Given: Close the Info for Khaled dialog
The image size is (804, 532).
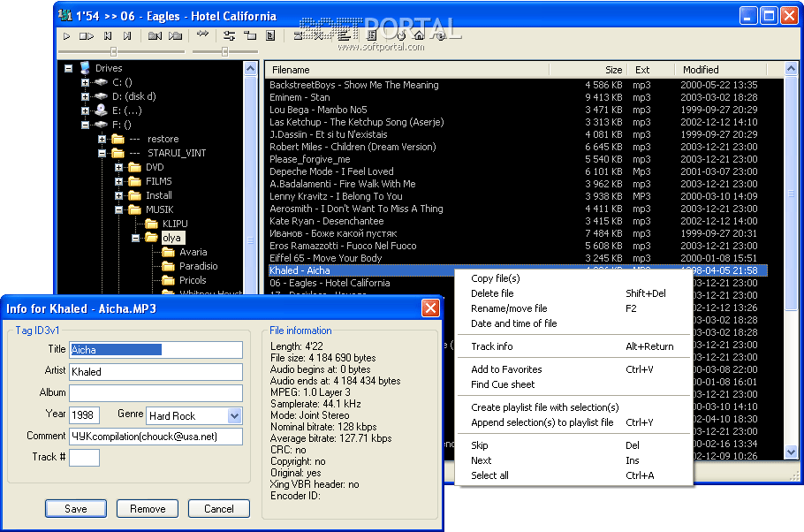Looking at the screenshot, I should (430, 308).
